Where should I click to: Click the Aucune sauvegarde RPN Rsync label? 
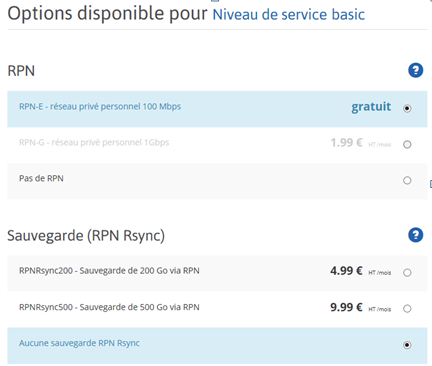79,343
